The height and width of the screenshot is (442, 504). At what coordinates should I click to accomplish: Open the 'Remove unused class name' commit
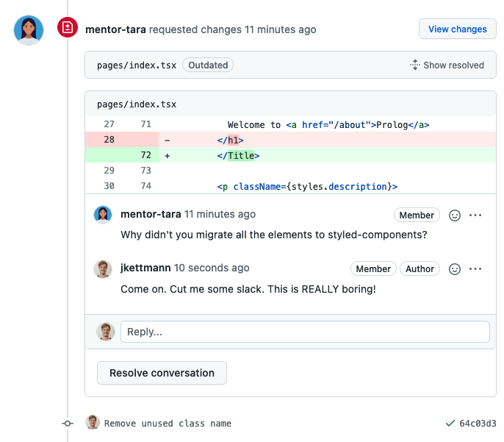click(168, 423)
